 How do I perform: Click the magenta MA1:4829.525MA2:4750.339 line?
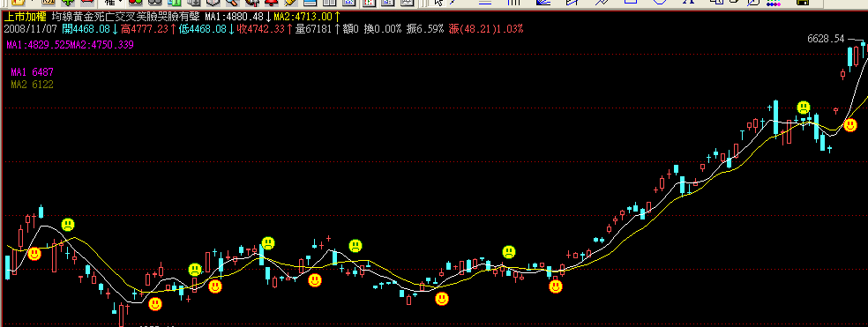tap(71, 44)
